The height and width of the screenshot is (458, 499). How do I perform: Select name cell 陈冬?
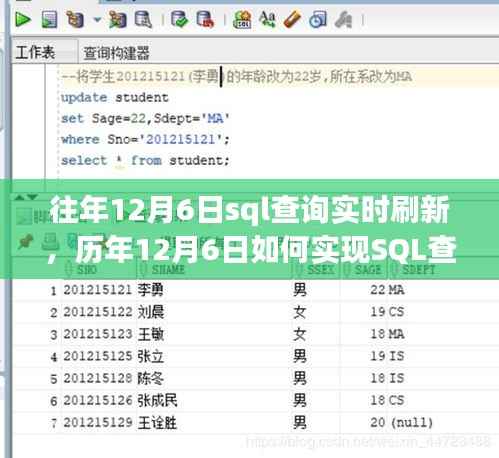click(x=151, y=378)
